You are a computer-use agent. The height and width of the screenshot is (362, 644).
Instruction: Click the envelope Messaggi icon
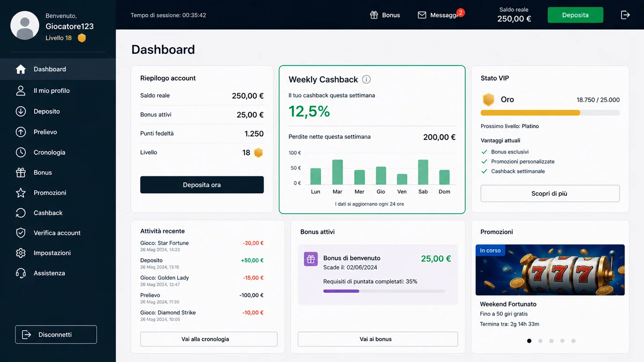[x=422, y=15]
